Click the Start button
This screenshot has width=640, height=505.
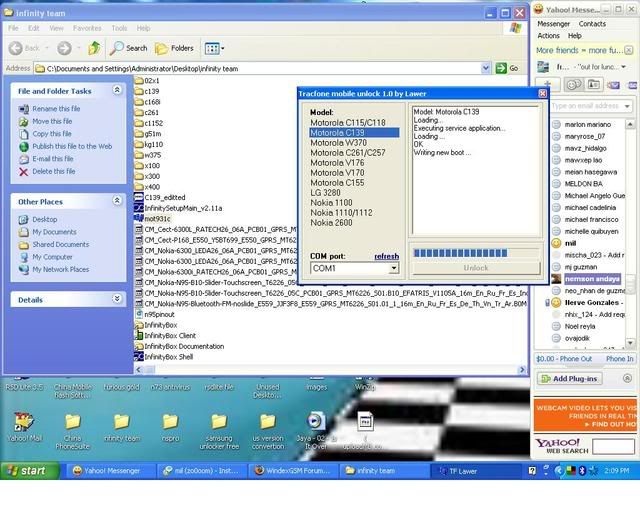point(29,471)
